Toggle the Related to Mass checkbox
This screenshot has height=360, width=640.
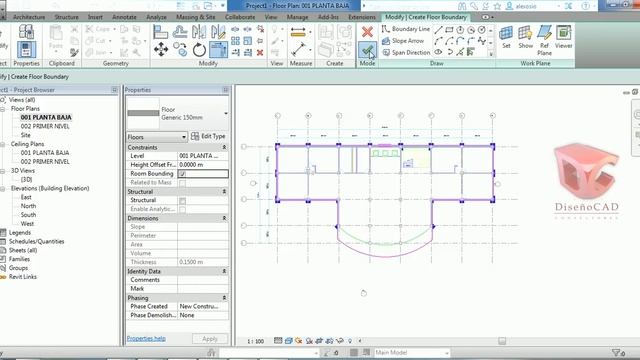tap(182, 183)
